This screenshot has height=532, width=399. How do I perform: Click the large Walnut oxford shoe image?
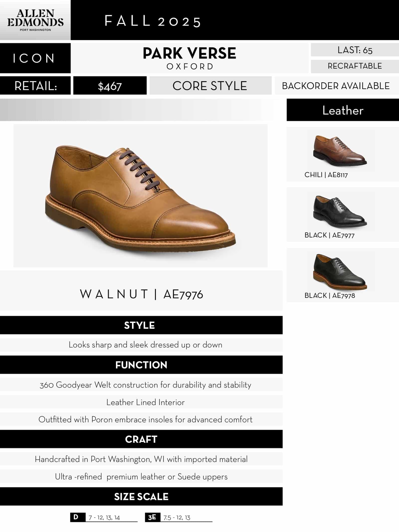coord(140,196)
